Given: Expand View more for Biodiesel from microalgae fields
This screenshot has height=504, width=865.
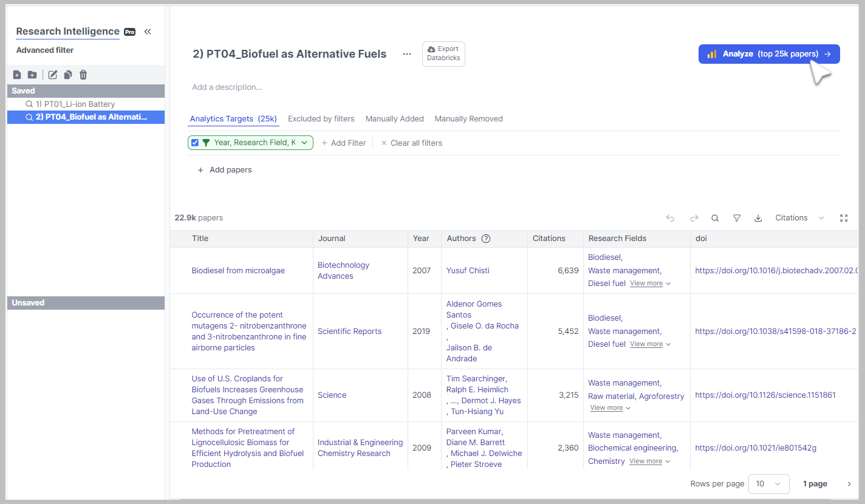Looking at the screenshot, I should pos(650,284).
